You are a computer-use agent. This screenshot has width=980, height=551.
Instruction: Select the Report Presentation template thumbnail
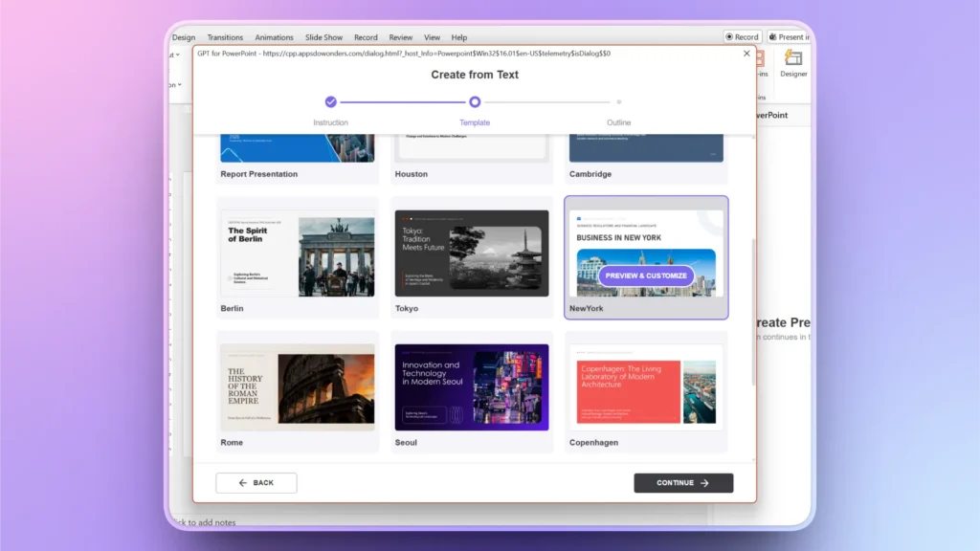(x=298, y=148)
